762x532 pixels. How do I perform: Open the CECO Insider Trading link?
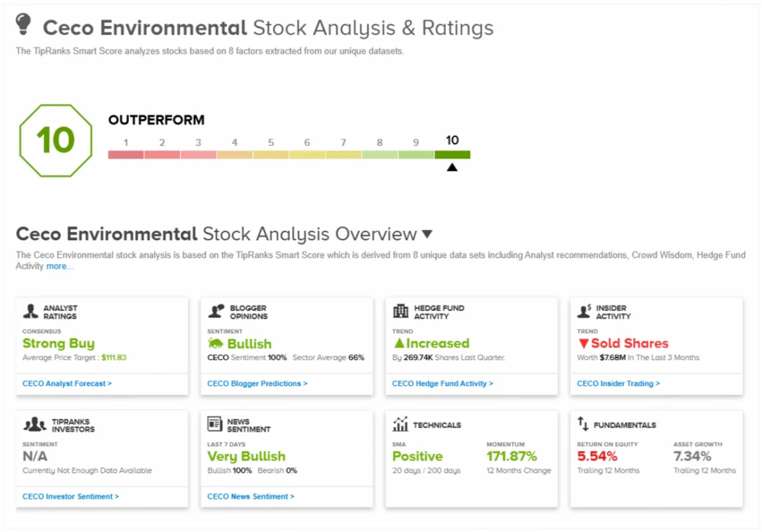618,383
